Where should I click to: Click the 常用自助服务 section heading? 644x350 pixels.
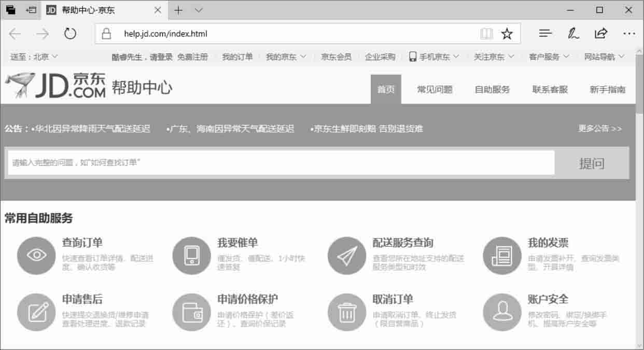tap(39, 218)
